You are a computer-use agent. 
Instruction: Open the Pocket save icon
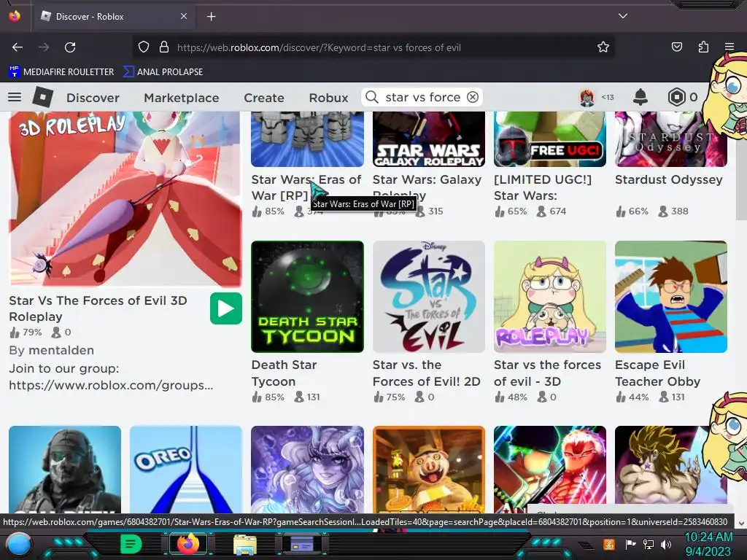(x=676, y=47)
